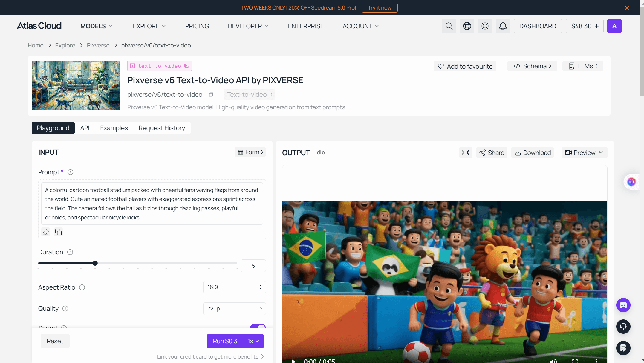The image size is (644, 363).
Task: Go to Pixverse breadcrumb
Action: click(x=98, y=45)
